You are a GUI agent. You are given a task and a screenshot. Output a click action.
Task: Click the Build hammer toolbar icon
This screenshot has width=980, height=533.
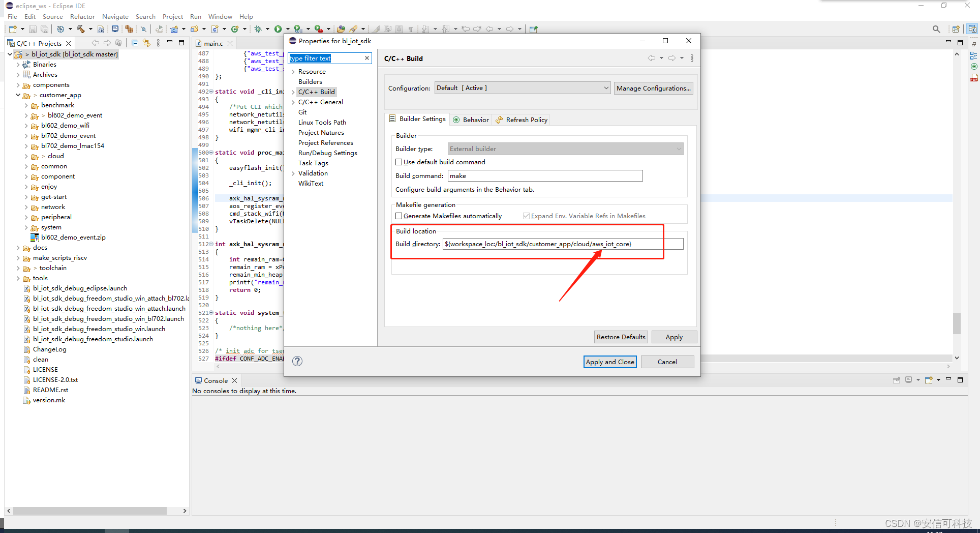pos(80,29)
